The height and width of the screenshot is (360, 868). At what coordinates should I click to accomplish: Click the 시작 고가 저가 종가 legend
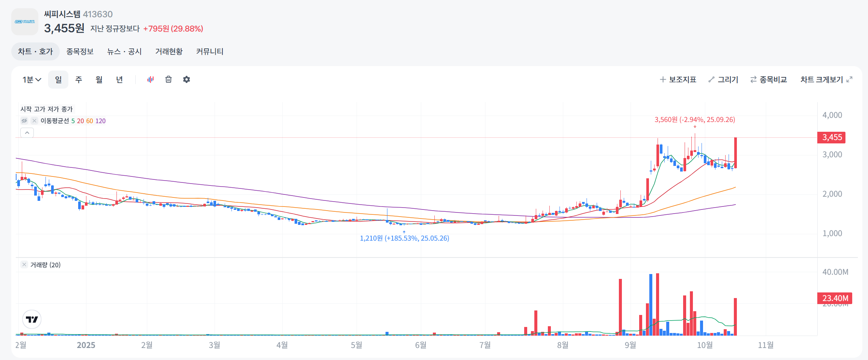(x=47, y=109)
